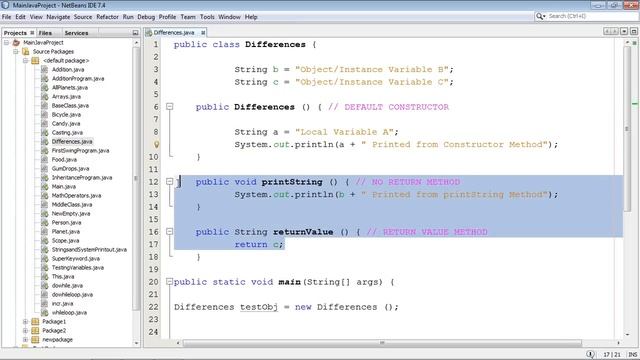Collapse the MainJavaProject node
Image resolution: width=640 pixels, height=360 pixels.
7,42
